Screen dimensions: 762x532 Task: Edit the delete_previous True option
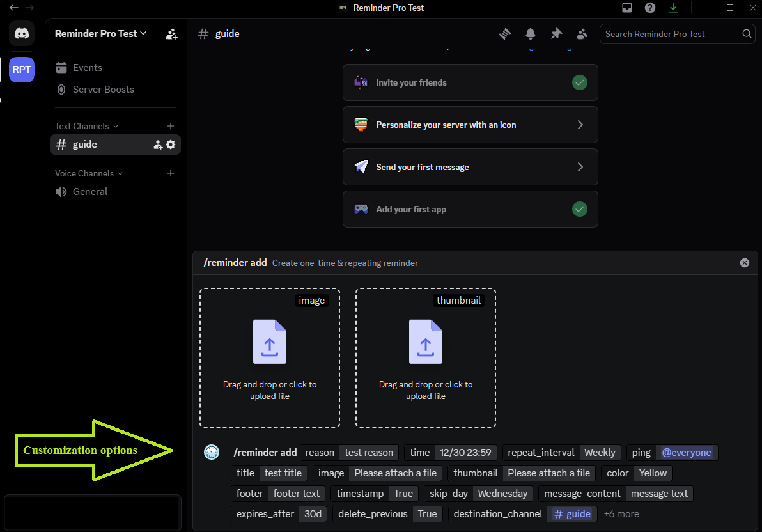pos(387,514)
